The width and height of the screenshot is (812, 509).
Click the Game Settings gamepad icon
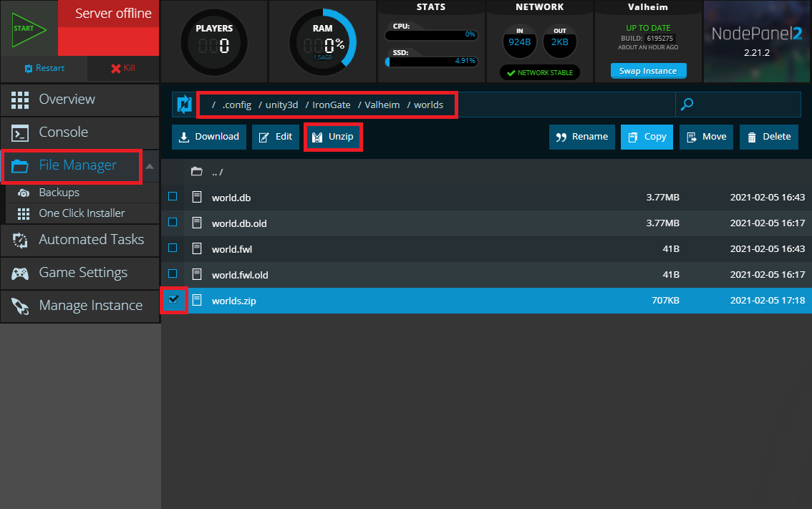coord(19,273)
